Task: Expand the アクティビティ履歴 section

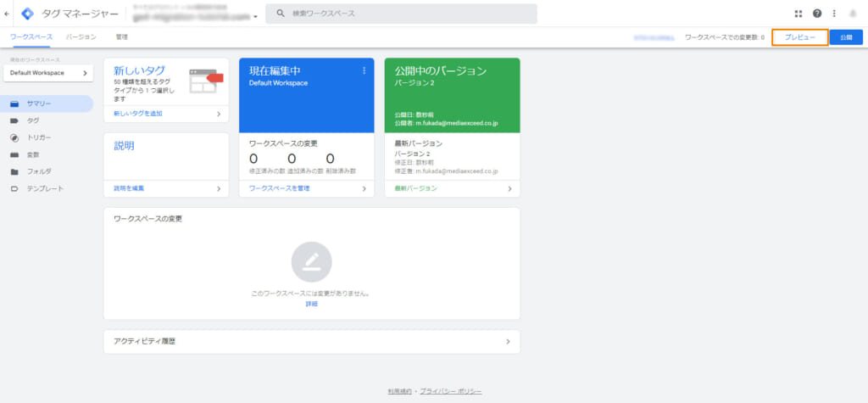Action: pos(312,341)
